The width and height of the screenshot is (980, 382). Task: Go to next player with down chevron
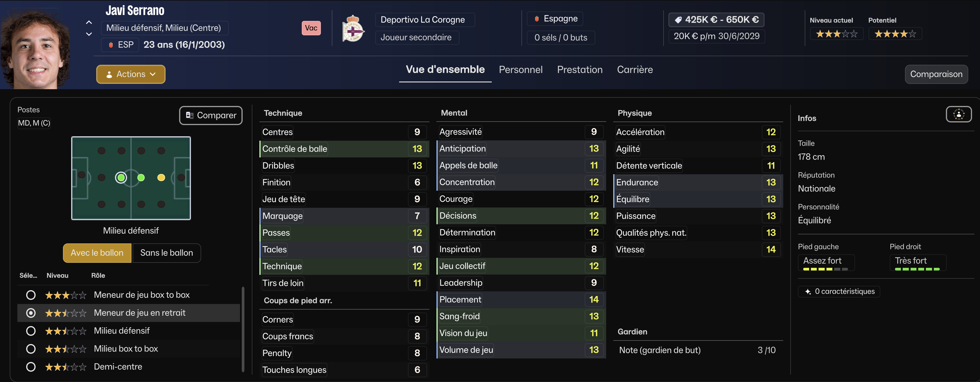pos(89,34)
